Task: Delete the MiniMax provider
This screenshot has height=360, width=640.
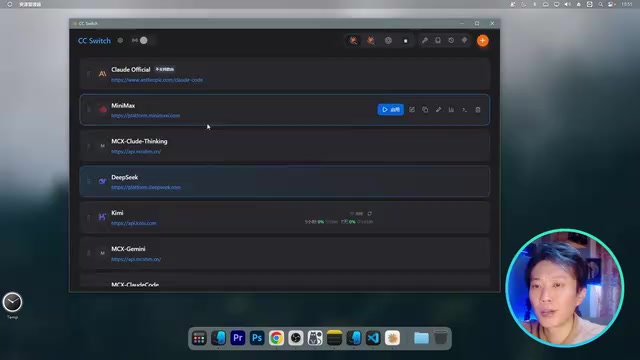Action: pyautogui.click(x=478, y=109)
